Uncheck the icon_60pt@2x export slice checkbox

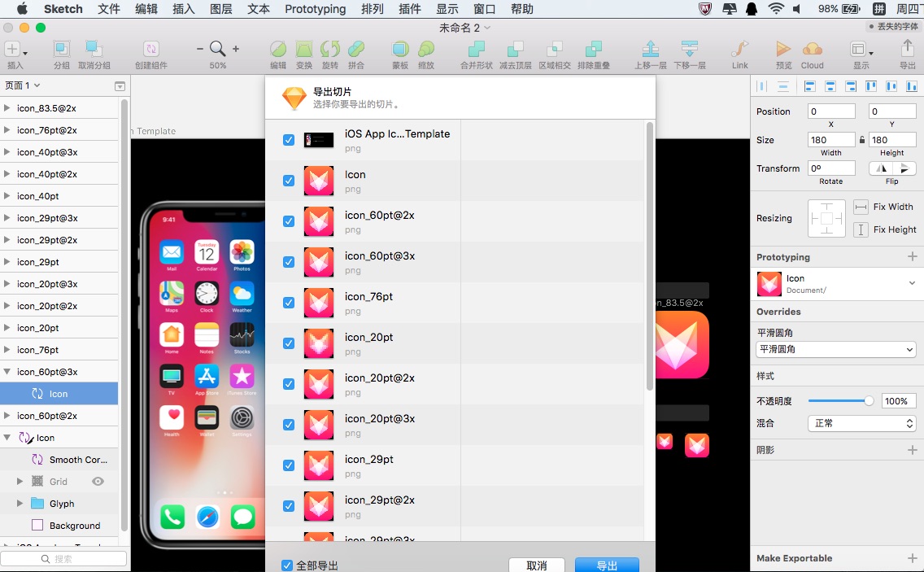(x=289, y=221)
